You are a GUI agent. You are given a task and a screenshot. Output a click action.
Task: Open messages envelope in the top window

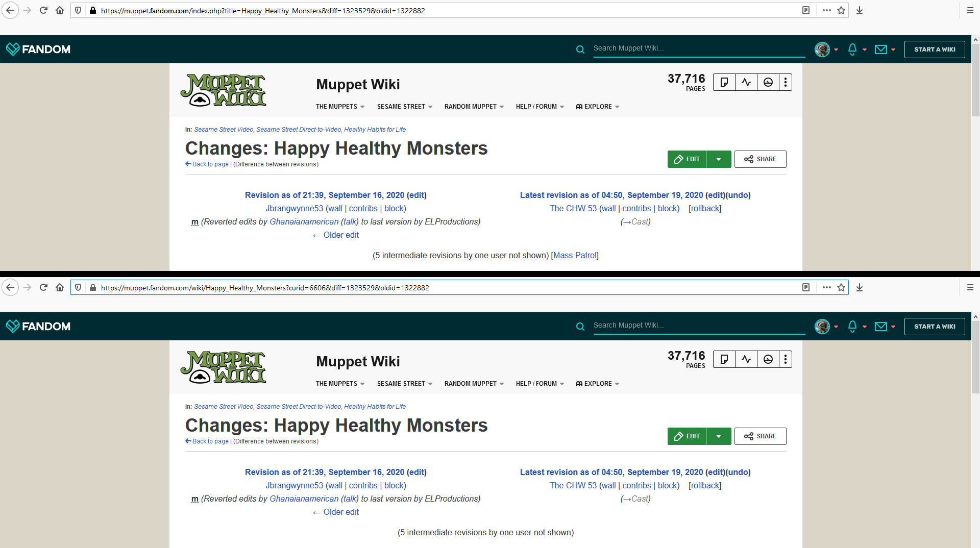click(x=881, y=49)
